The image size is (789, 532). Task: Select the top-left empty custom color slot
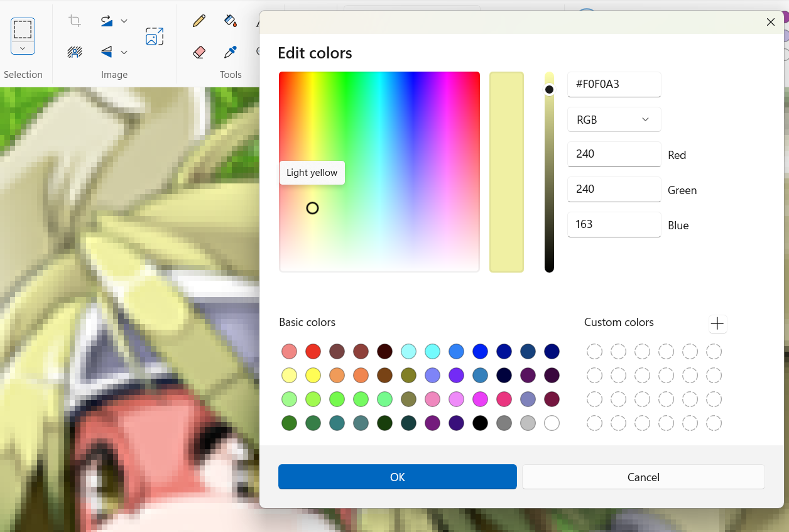[594, 352]
